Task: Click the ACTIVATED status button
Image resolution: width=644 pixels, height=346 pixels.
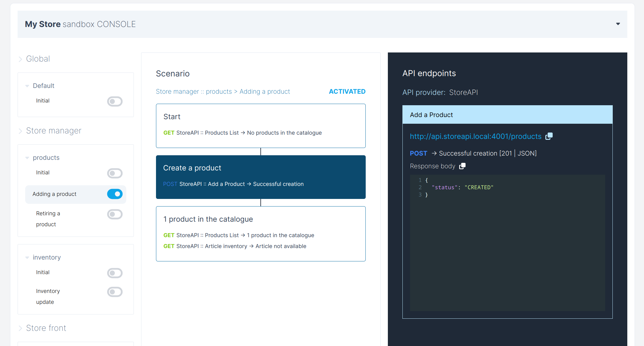Action: click(x=347, y=91)
